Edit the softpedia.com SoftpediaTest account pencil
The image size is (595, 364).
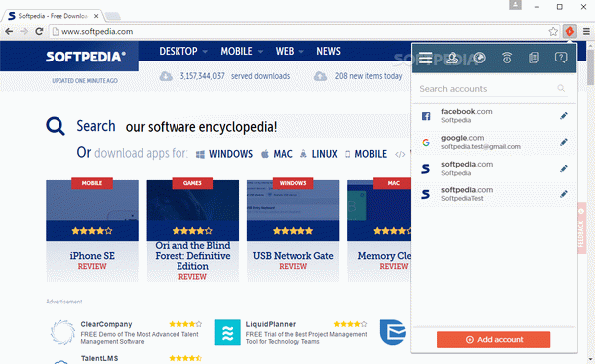pyautogui.click(x=564, y=194)
